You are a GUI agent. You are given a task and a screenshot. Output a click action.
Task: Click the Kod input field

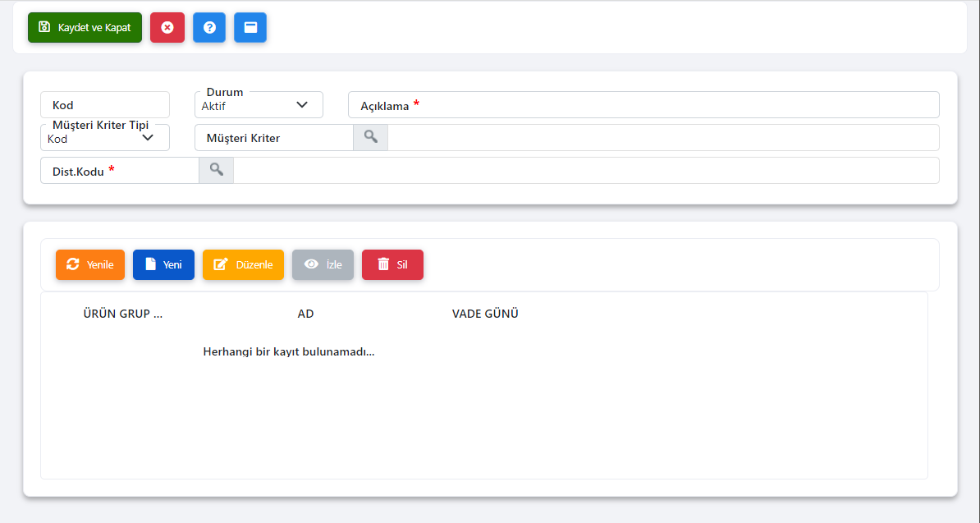pos(105,105)
